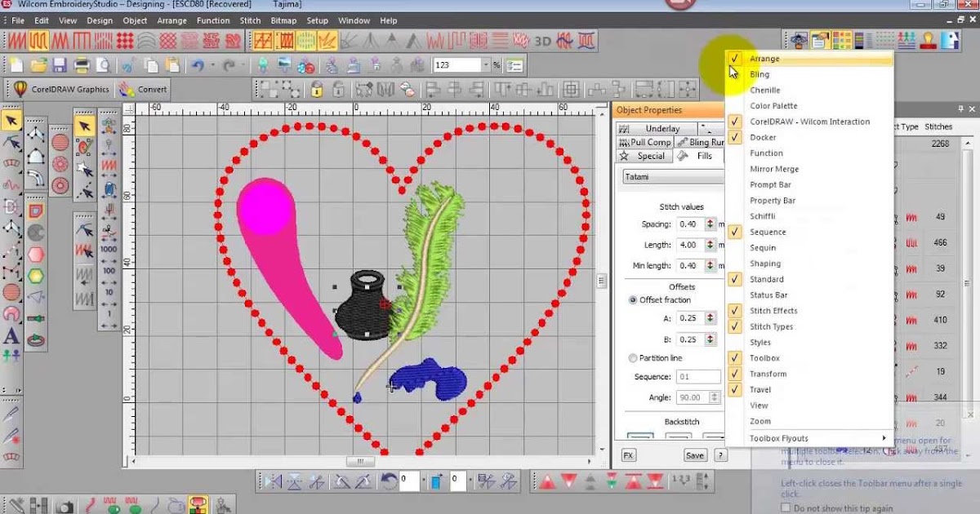Click the New design icon
Viewport: 980px width, 514px height.
pyautogui.click(x=16, y=65)
